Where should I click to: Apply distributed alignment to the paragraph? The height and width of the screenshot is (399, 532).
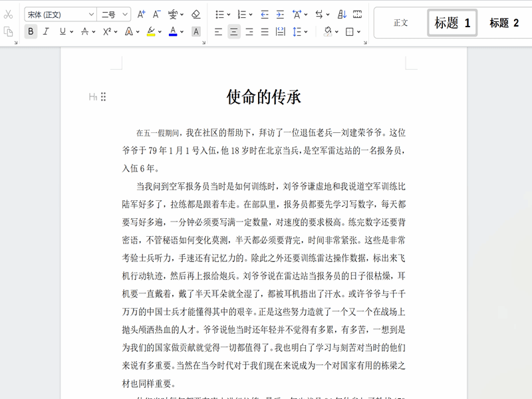coord(281,31)
